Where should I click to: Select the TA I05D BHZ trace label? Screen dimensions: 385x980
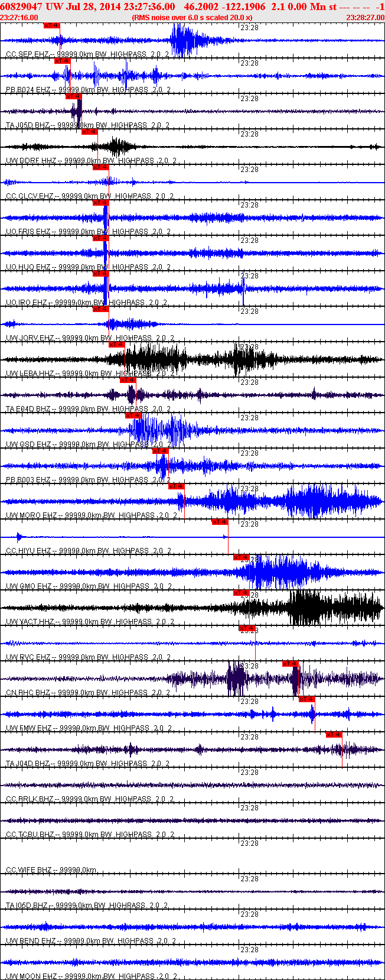(x=87, y=906)
